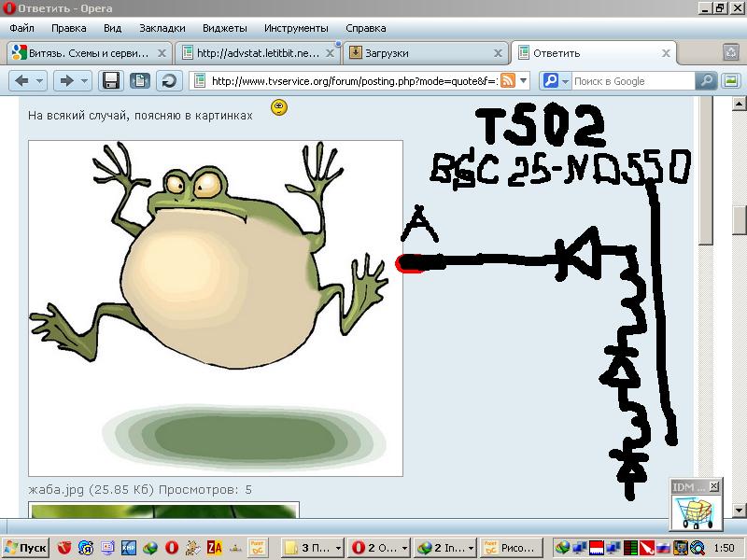Expand the Back button history dropdown

tap(40, 81)
